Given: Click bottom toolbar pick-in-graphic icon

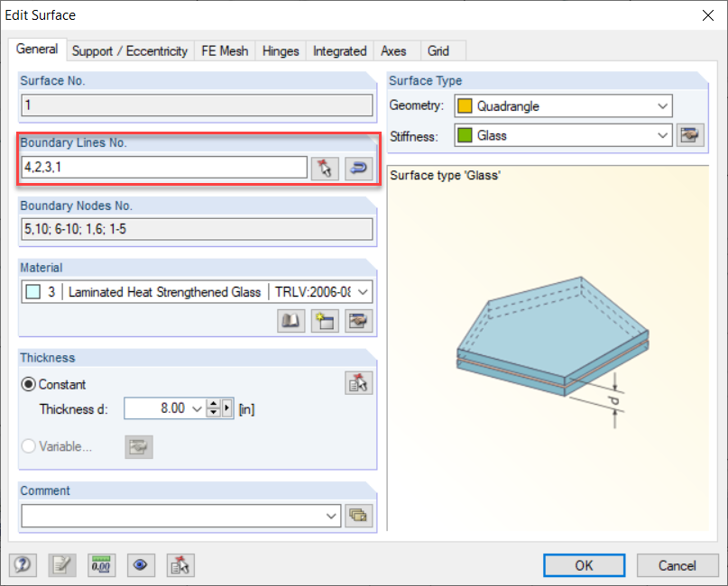Looking at the screenshot, I should click(180, 565).
